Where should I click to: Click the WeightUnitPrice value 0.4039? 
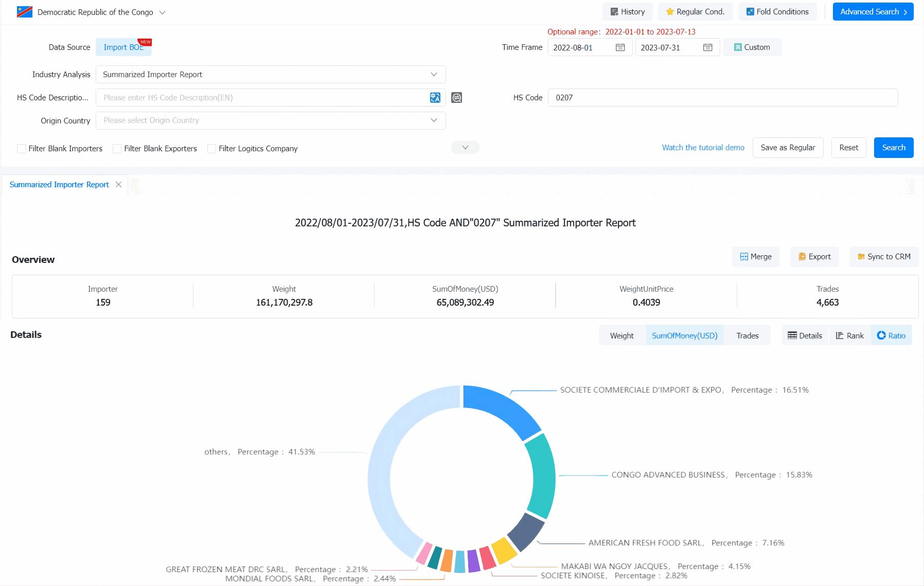tap(646, 303)
